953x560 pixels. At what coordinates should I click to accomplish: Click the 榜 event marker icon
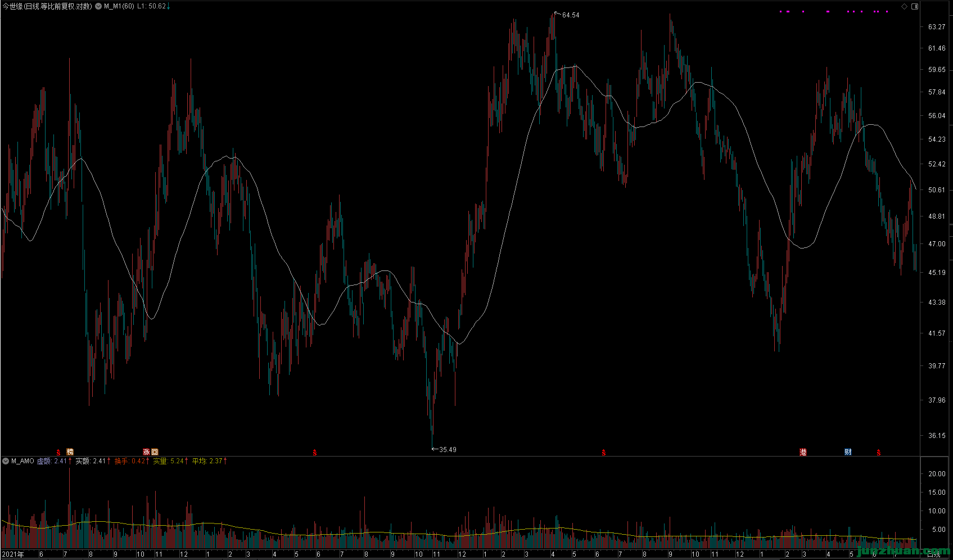point(70,452)
